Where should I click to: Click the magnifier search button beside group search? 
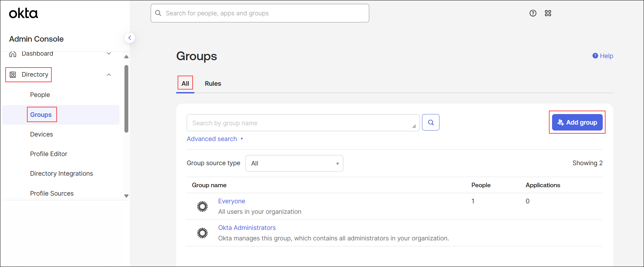[x=431, y=122]
